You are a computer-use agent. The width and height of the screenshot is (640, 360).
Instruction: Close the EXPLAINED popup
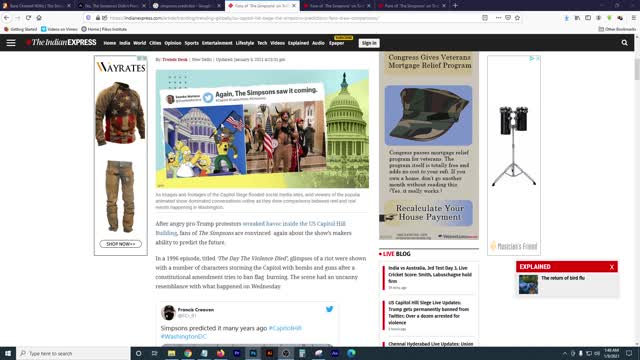point(611,267)
